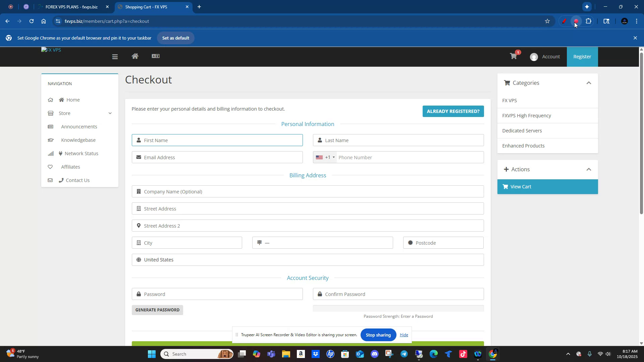Open Chrome's three-dot menu

[637, 21]
